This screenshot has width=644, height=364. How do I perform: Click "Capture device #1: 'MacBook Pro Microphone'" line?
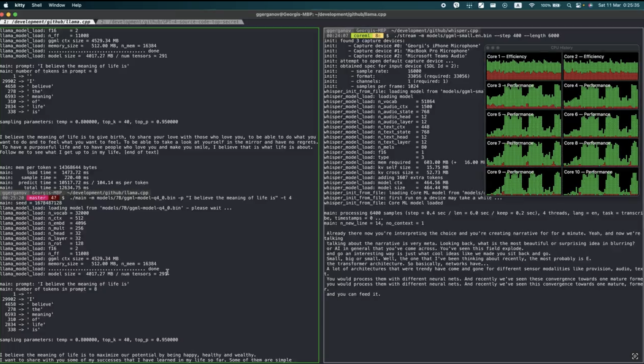click(x=397, y=51)
